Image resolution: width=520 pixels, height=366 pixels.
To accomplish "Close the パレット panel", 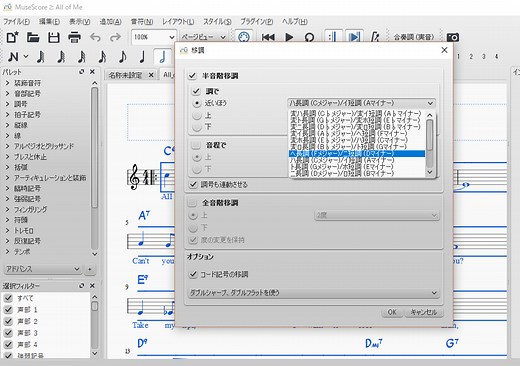I will [x=92, y=72].
